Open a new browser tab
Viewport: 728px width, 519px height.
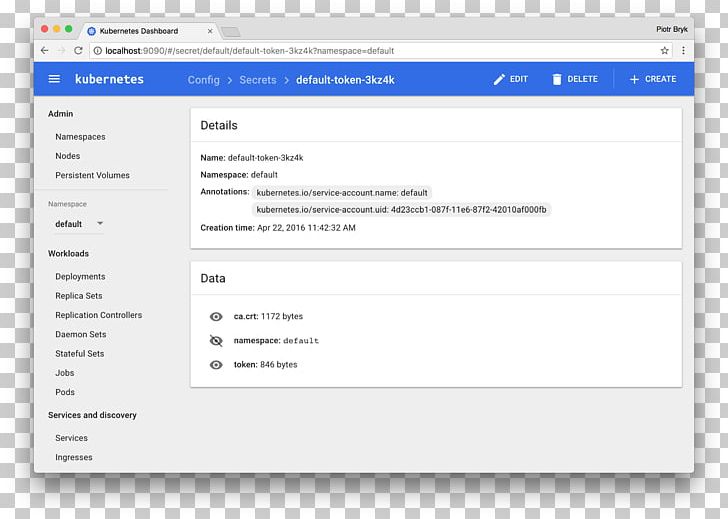[231, 32]
